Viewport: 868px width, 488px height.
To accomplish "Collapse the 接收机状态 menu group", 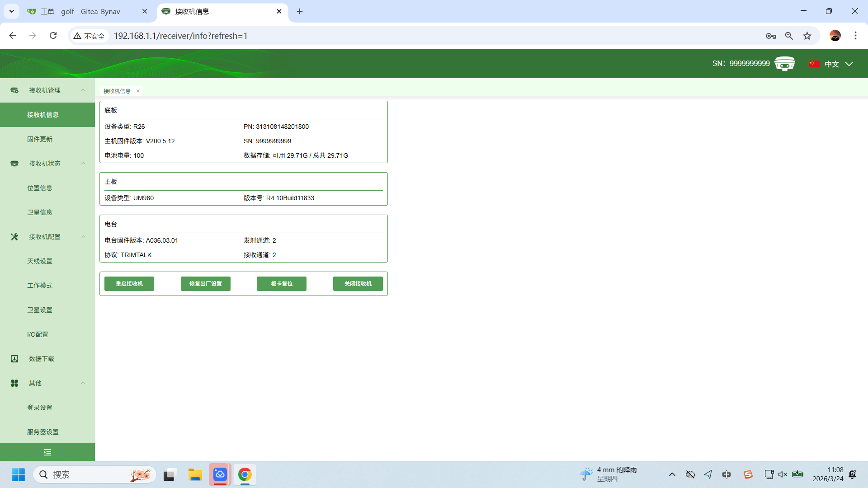I will coord(83,164).
